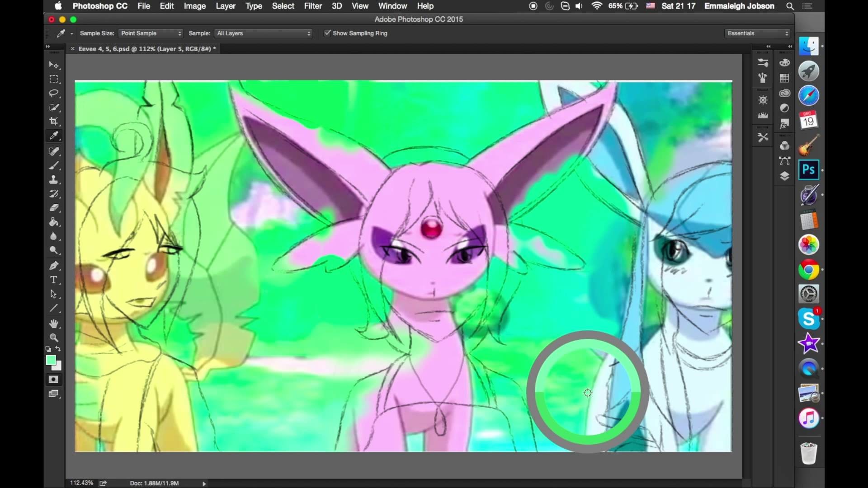Select the Spot Healing Brush tool

tap(54, 151)
